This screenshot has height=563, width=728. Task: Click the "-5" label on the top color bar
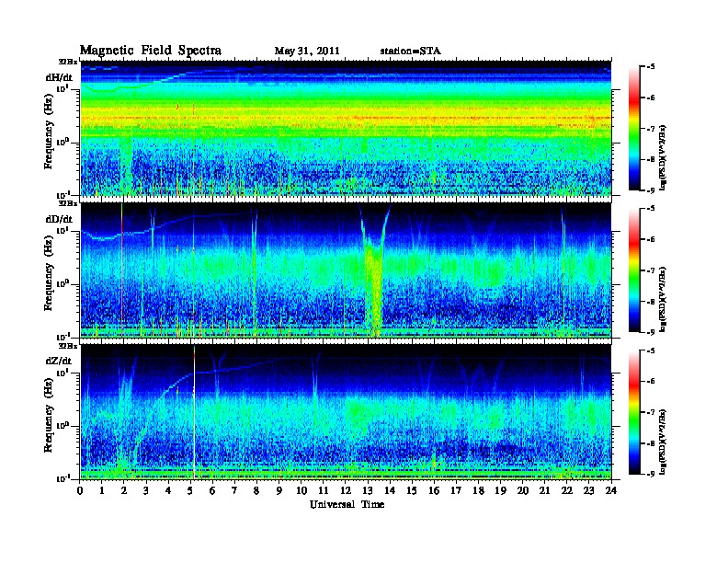tap(651, 67)
